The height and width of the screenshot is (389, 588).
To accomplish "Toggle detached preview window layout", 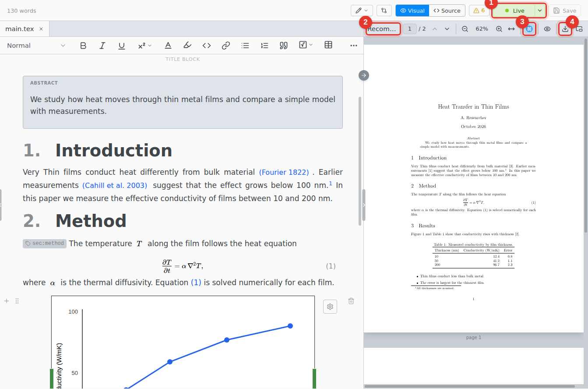I will (579, 29).
